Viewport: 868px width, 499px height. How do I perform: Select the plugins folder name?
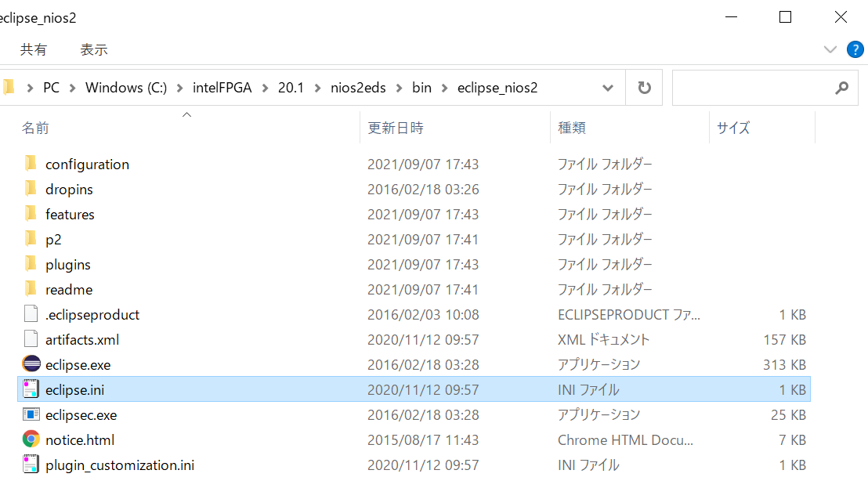(x=67, y=265)
